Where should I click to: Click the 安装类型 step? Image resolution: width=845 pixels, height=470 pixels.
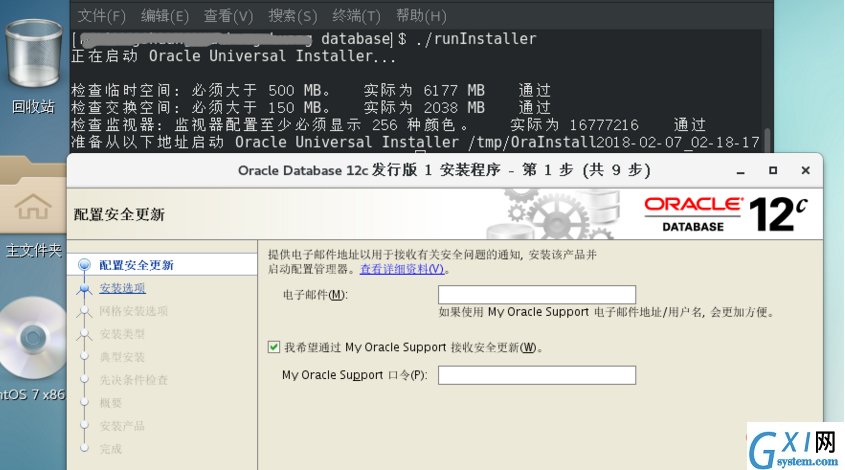(122, 334)
